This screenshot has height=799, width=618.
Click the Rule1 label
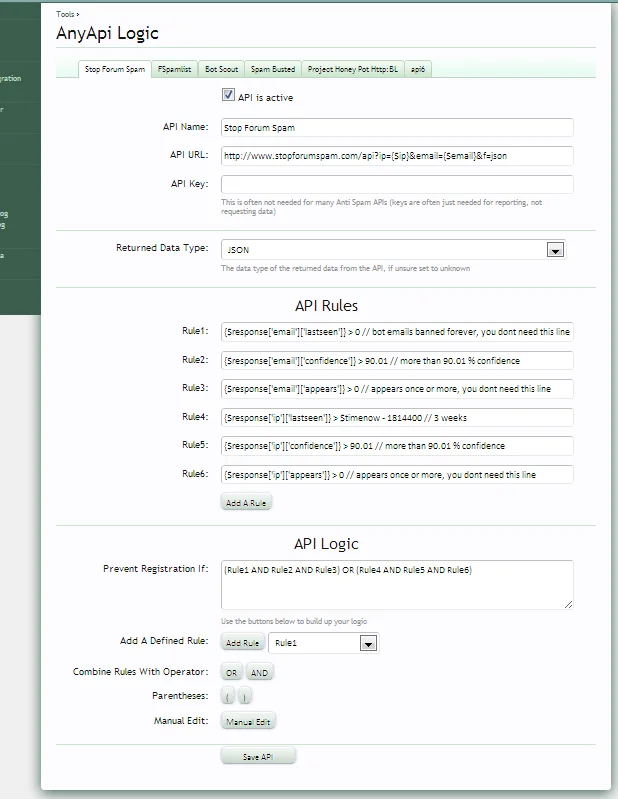pyautogui.click(x=195, y=331)
